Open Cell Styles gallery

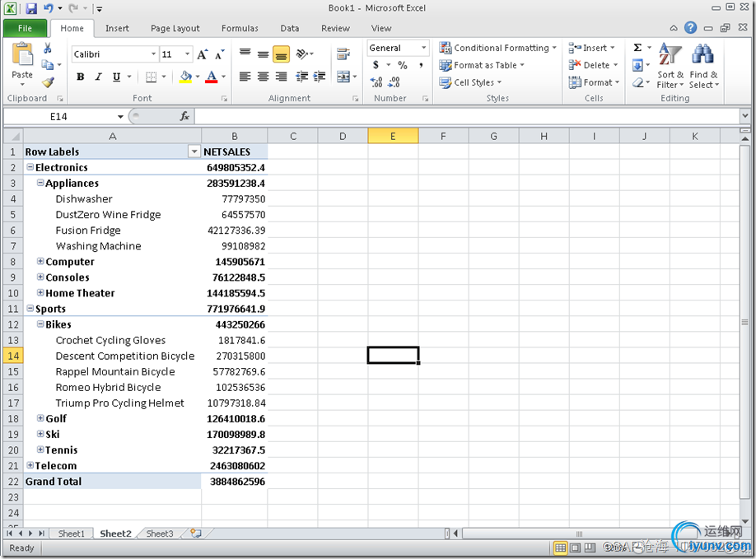[x=470, y=82]
